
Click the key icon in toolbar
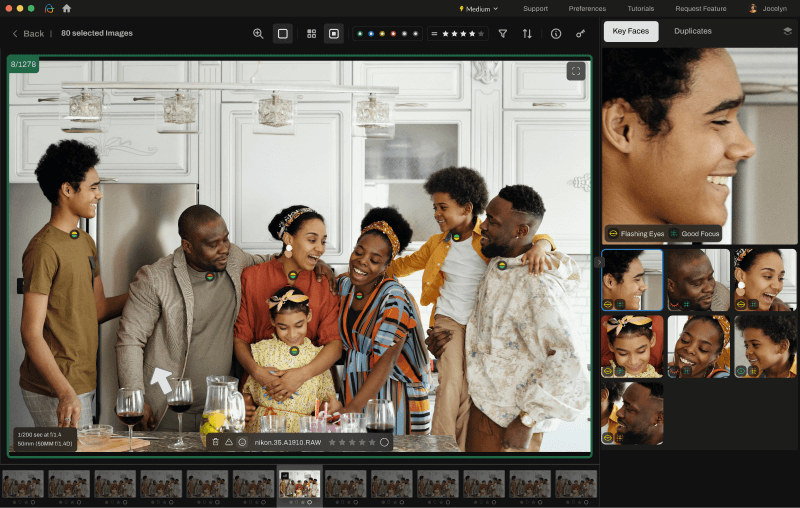click(580, 33)
